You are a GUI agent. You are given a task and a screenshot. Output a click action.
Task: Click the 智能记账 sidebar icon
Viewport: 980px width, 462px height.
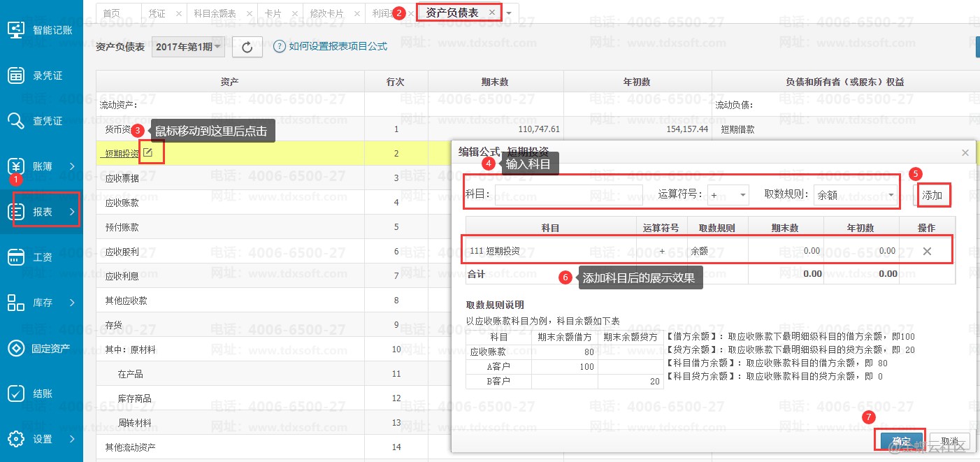[x=16, y=30]
